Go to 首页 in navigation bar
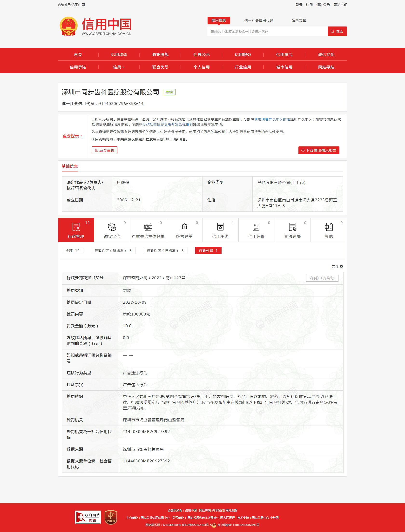Viewport: 405px width, 532px height. (78, 54)
